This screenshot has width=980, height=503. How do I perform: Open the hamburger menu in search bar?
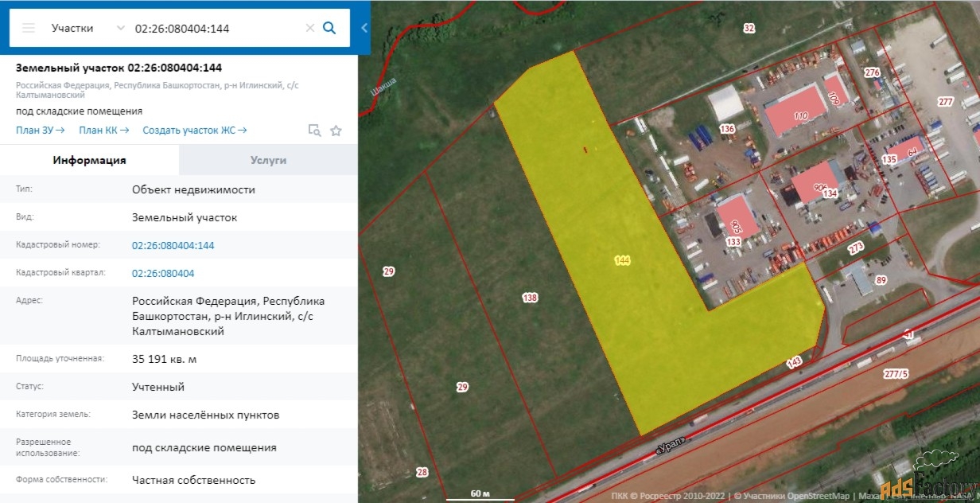click(x=29, y=28)
